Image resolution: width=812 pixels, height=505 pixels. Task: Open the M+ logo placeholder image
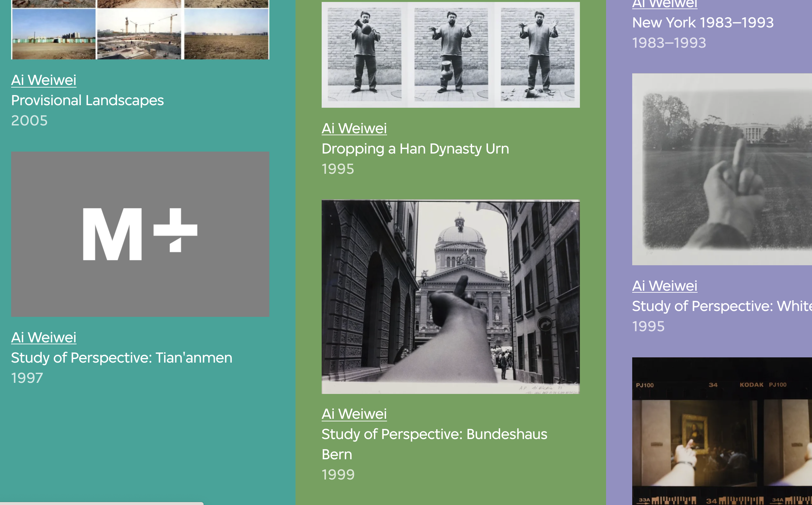tap(140, 234)
